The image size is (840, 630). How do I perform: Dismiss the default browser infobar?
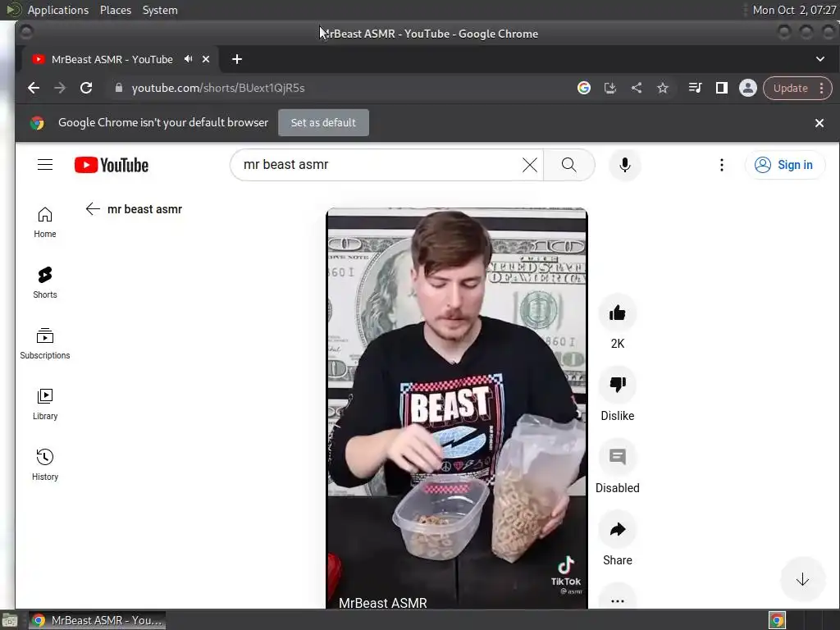point(819,123)
